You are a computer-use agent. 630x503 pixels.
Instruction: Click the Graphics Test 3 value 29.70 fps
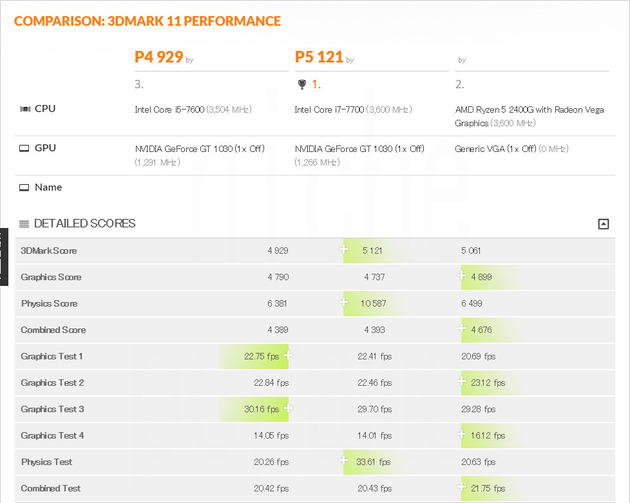click(x=374, y=409)
